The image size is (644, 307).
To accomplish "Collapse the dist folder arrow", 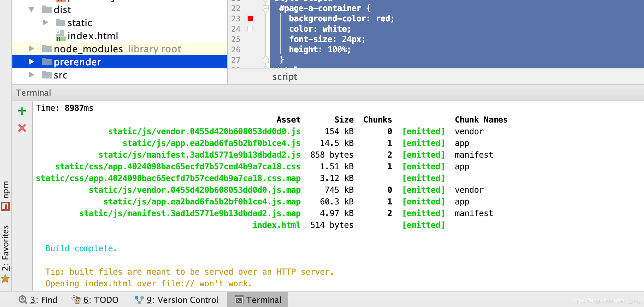I will 31,10.
